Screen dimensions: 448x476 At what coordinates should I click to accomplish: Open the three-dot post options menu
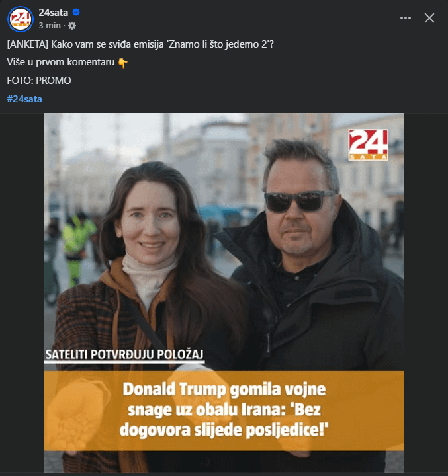(x=406, y=18)
